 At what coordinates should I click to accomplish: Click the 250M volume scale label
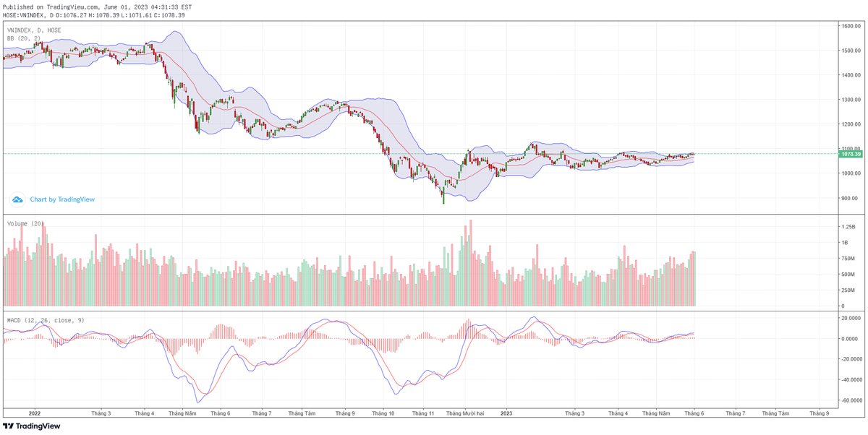848,290
